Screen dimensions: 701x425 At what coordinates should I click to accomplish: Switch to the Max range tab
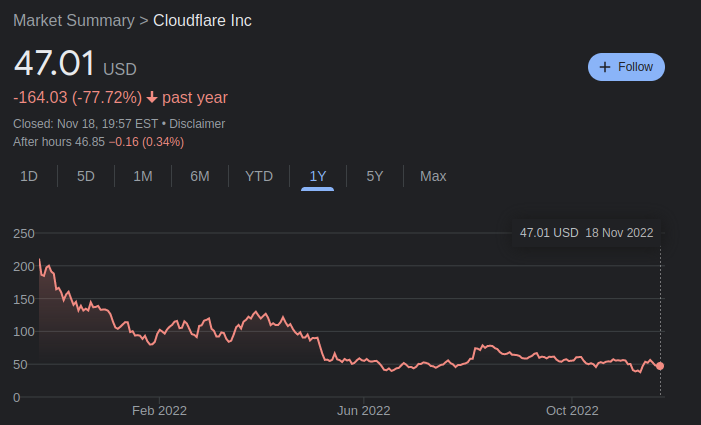click(433, 176)
